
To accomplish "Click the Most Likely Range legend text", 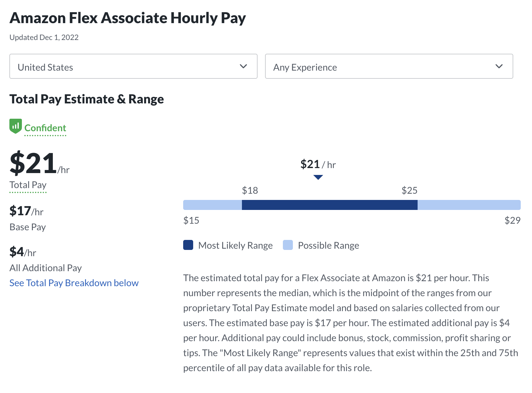I will click(235, 246).
